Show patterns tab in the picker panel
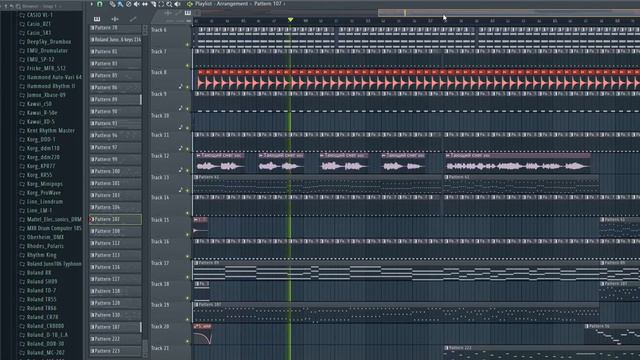640x360 pixels. (97, 19)
